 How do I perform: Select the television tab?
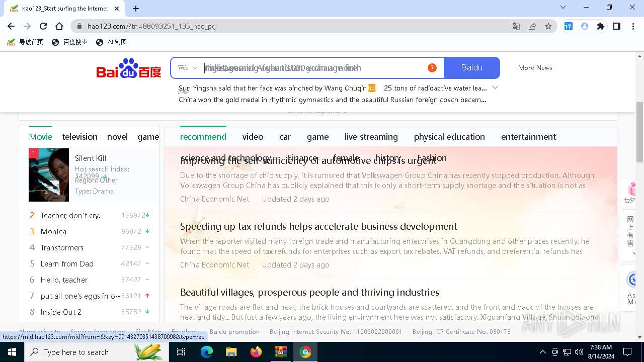(80, 137)
